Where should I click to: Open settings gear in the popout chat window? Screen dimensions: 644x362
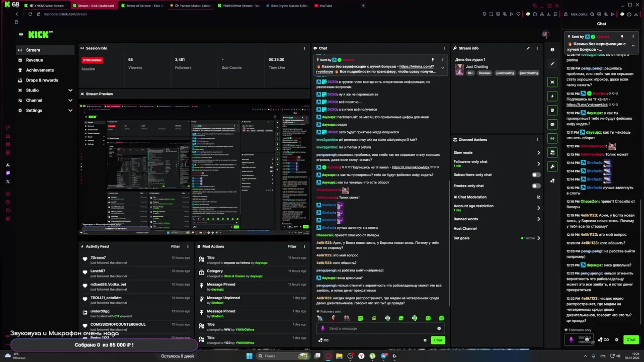click(616, 339)
